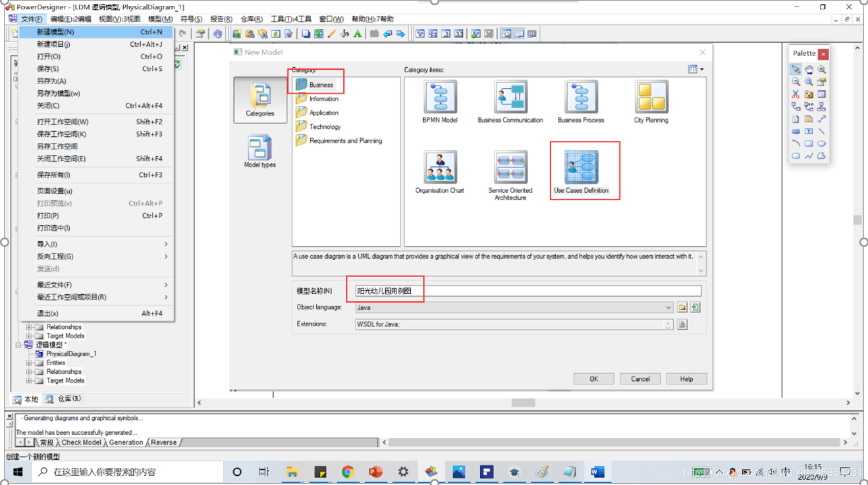868x485 pixels.
Task: Select the Application category
Action: click(317, 113)
